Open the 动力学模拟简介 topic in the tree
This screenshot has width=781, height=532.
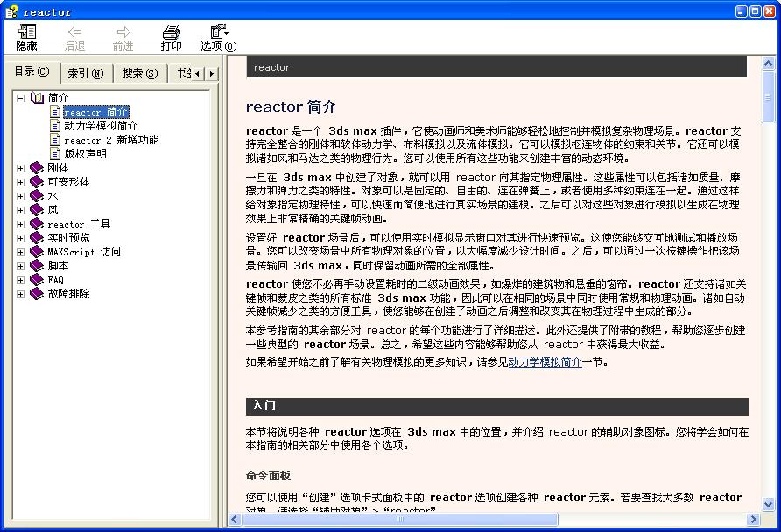101,126
